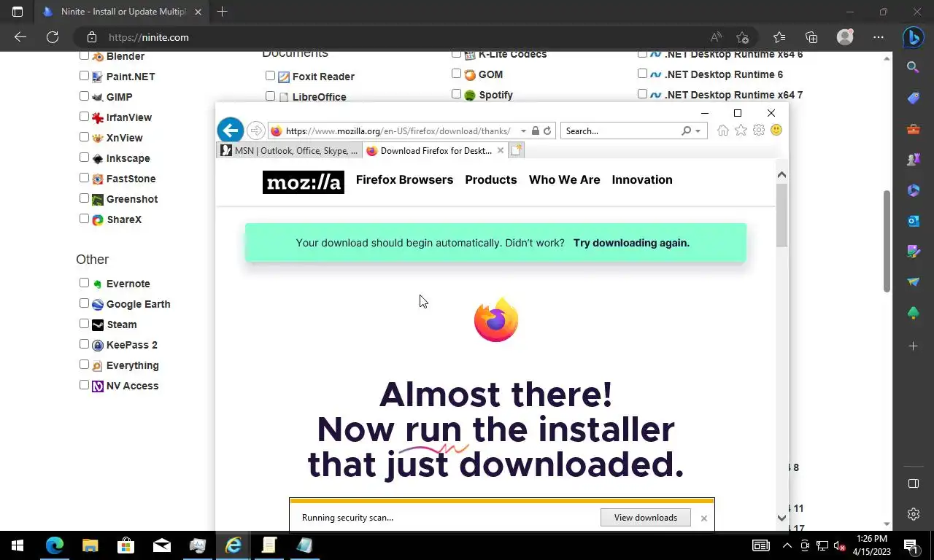
Task: Open the Edge tab actions menu
Action: click(x=18, y=12)
